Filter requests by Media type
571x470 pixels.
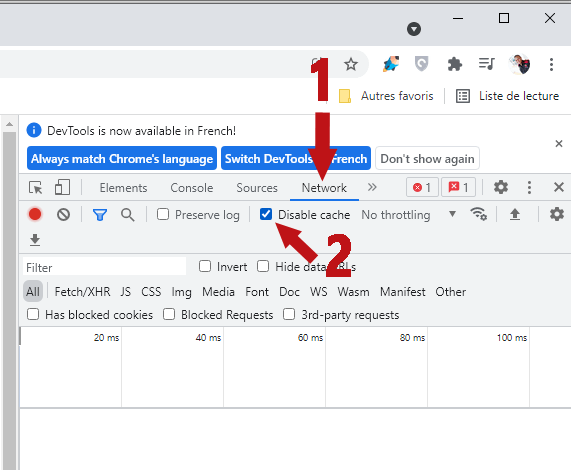coord(218,292)
